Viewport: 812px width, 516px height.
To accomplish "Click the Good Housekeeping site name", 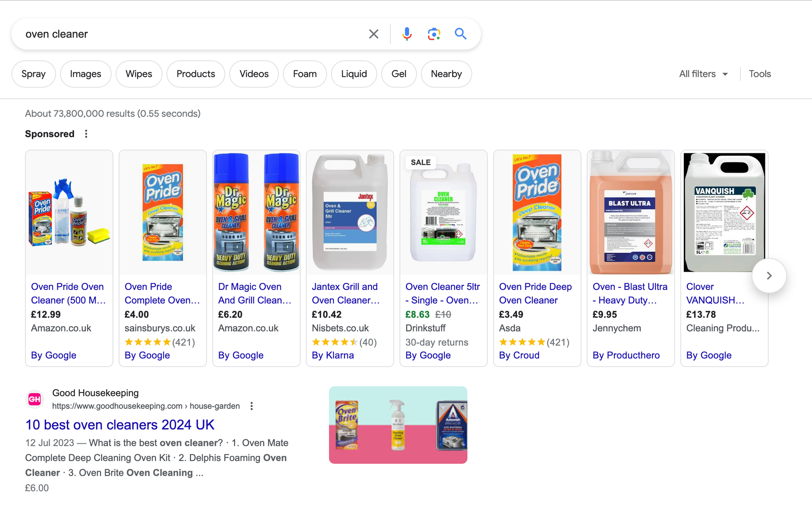I will coord(96,393).
